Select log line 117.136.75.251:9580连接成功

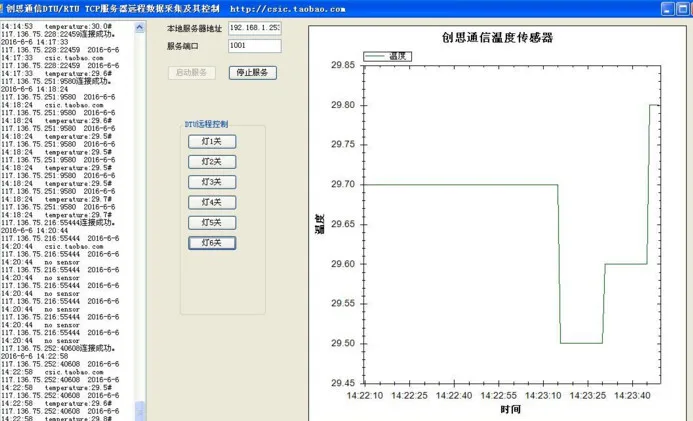[x=56, y=81]
